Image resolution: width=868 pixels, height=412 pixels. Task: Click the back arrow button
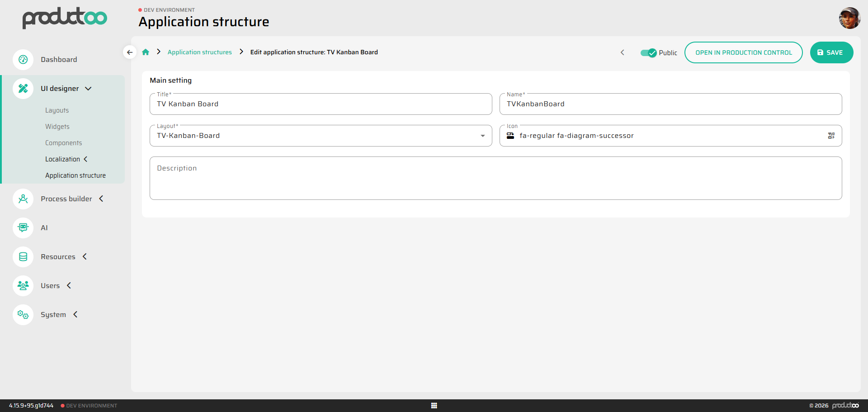(x=130, y=52)
